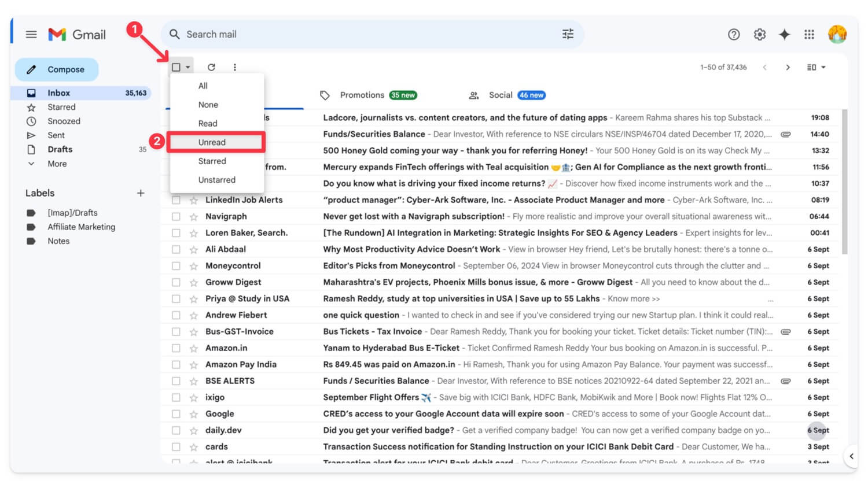This screenshot has height=488, width=868.
Task: Star the Navigraph email
Action: tap(194, 217)
